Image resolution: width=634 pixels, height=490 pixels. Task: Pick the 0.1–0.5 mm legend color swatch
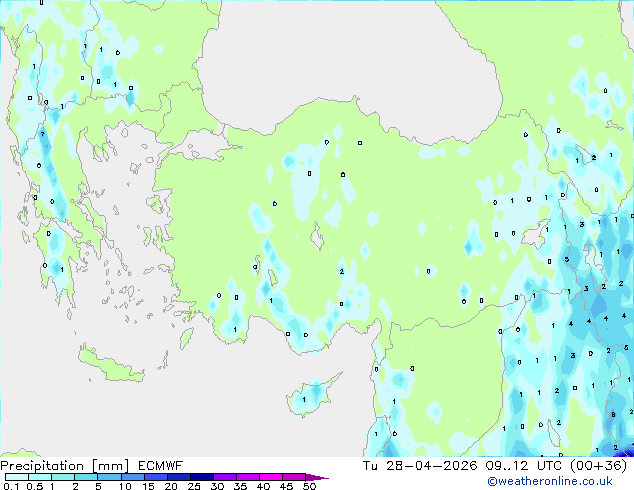17,477
